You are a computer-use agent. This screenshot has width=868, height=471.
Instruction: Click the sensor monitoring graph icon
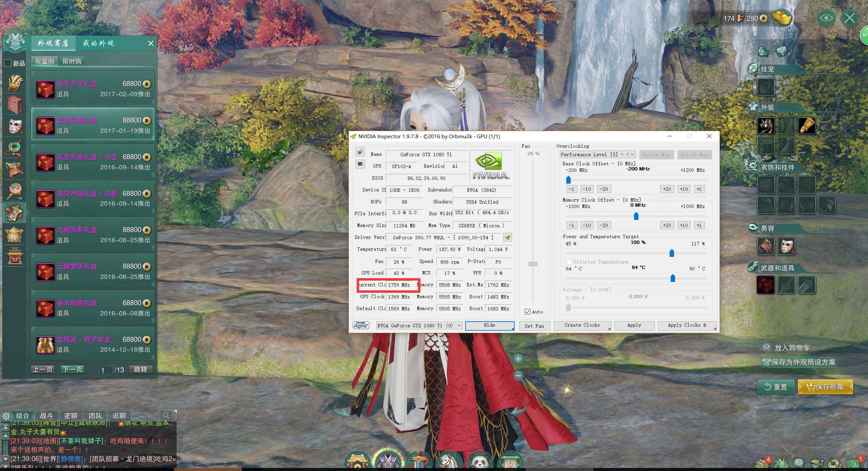pyautogui.click(x=360, y=164)
